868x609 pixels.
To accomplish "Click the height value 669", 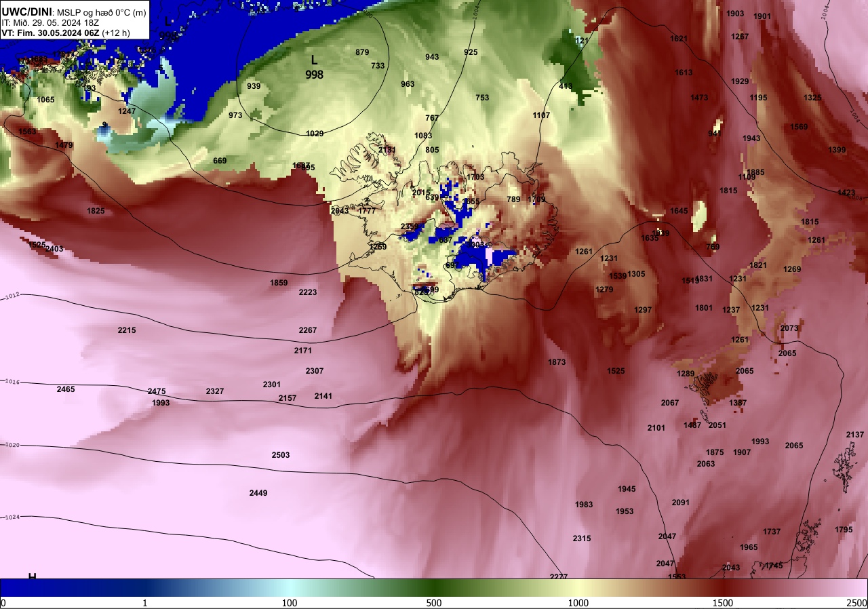I will 220,161.
